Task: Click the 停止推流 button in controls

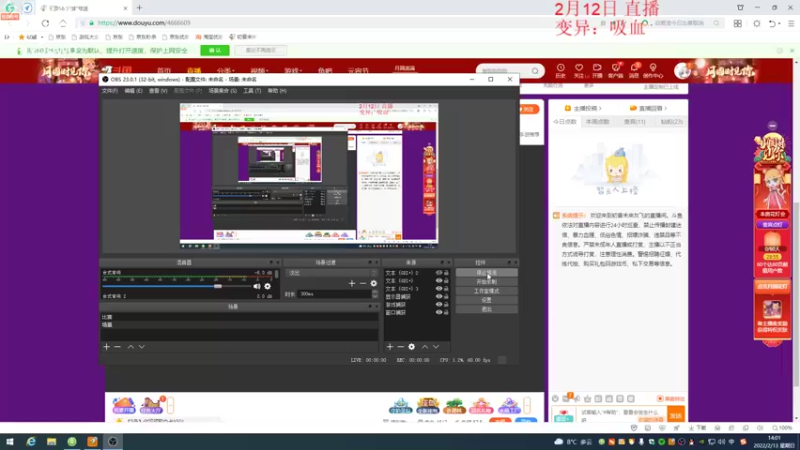Action: pos(486,273)
